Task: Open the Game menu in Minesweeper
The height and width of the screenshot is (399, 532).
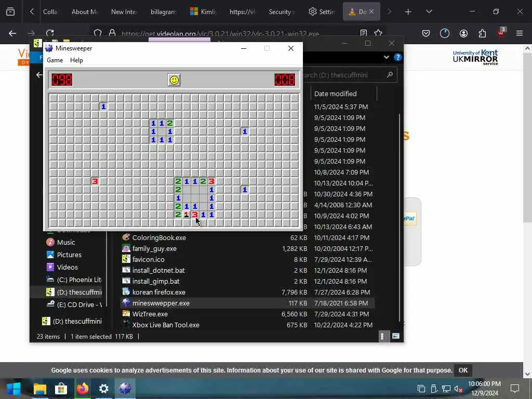Action: pyautogui.click(x=55, y=60)
